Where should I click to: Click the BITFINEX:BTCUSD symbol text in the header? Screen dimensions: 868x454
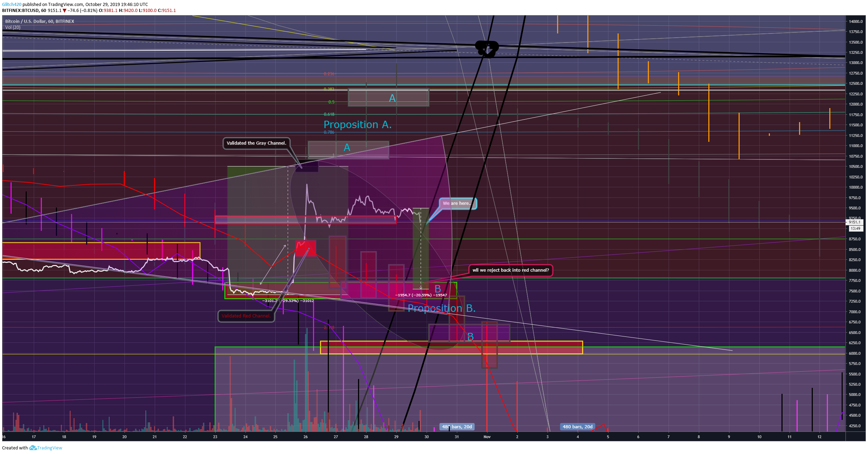[20, 10]
